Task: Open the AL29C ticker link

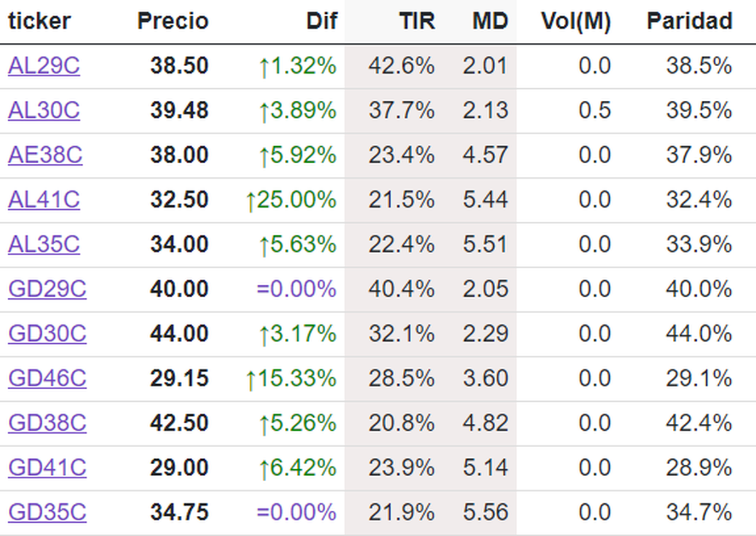Action: tap(44, 66)
